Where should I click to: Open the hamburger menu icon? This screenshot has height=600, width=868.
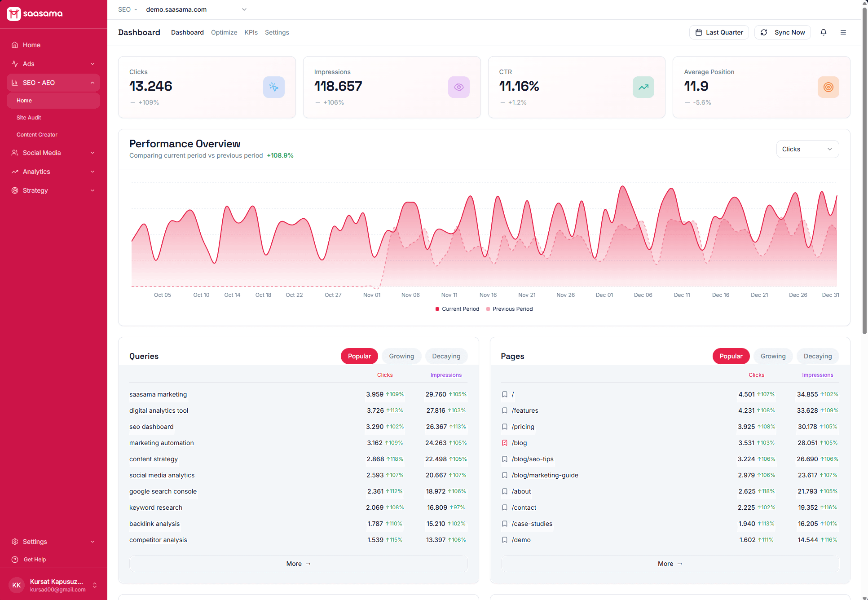[843, 32]
